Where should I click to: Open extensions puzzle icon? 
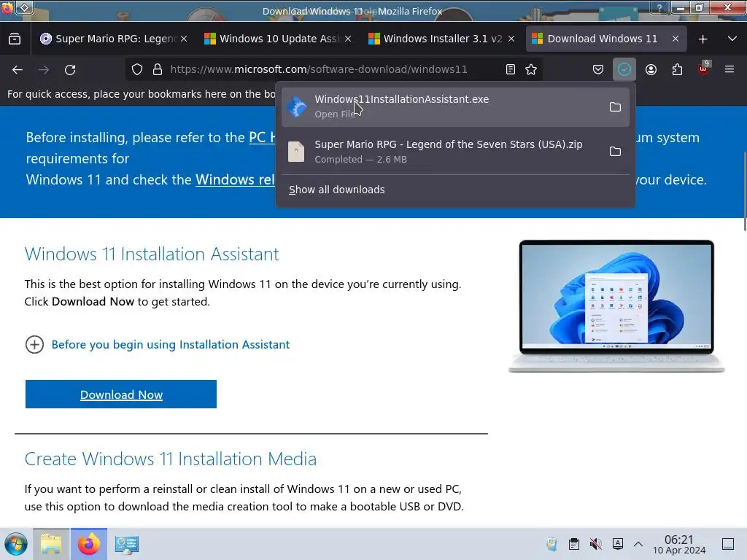tap(677, 69)
